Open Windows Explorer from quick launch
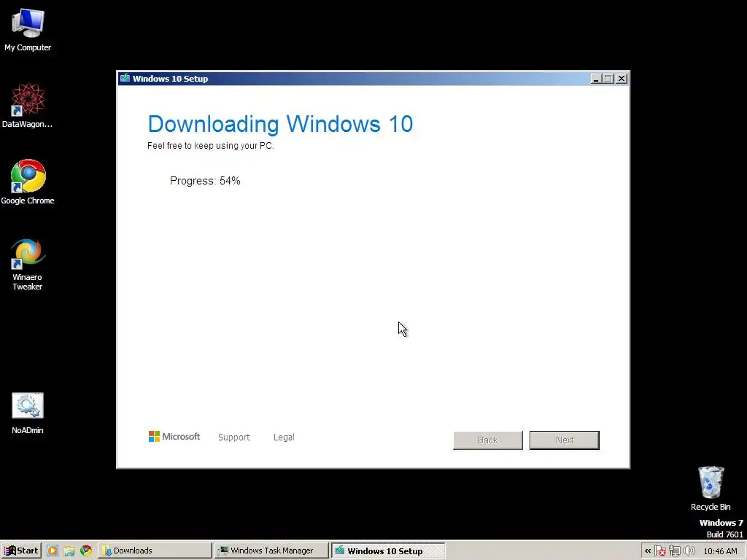The image size is (747, 560). 69,551
